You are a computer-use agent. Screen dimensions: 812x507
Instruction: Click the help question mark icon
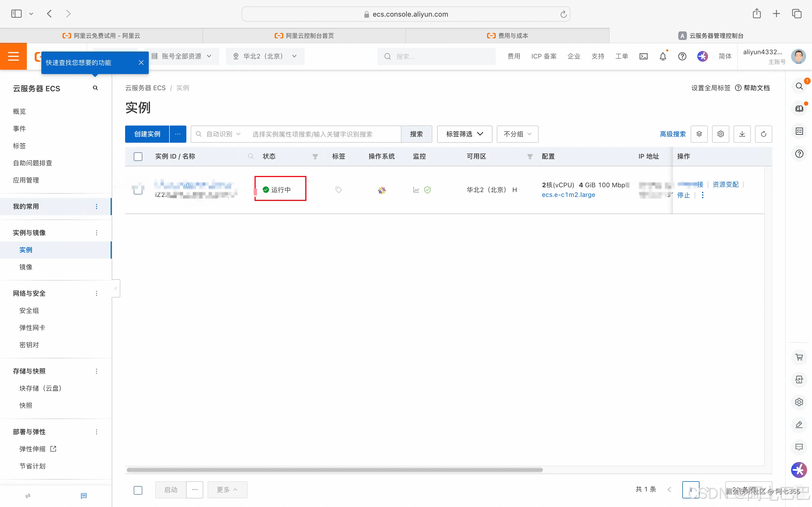point(683,56)
